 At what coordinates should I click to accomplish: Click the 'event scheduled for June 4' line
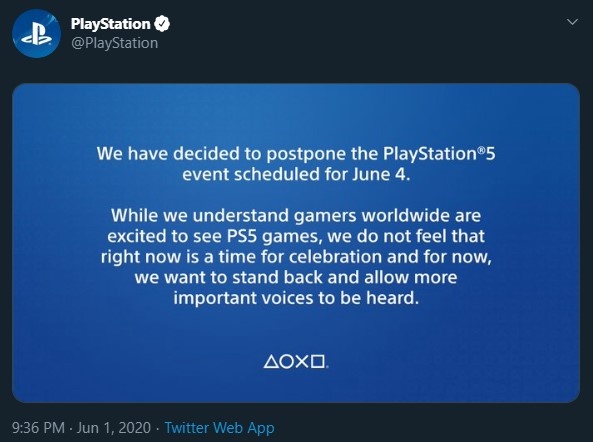point(296,175)
